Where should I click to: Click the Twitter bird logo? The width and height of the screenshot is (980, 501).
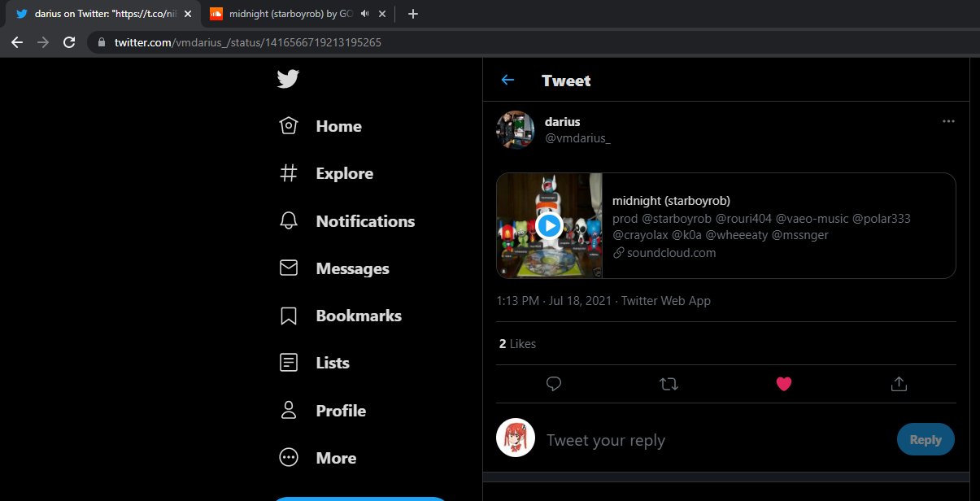tap(288, 79)
